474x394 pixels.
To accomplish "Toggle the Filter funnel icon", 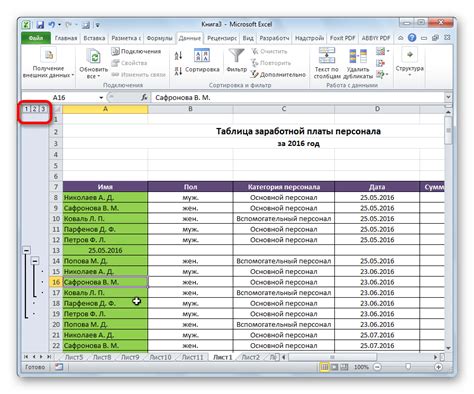I will point(236,55).
